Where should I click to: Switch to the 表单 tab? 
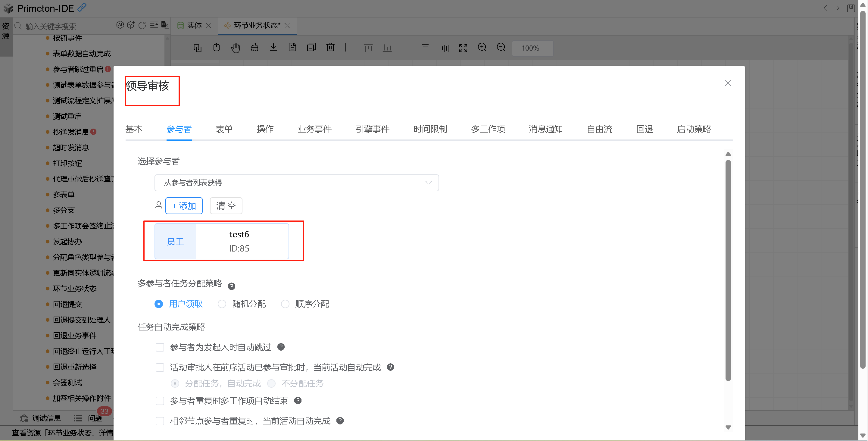[224, 129]
